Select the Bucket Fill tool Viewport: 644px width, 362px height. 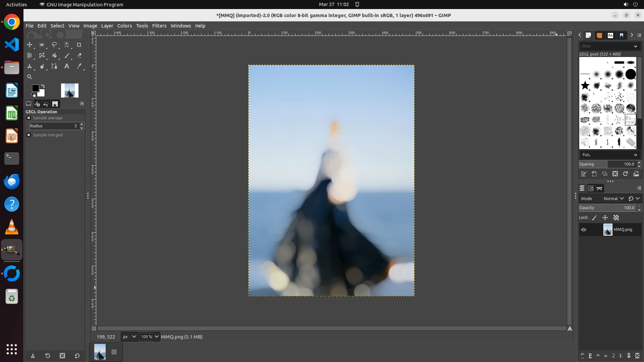(x=54, y=56)
